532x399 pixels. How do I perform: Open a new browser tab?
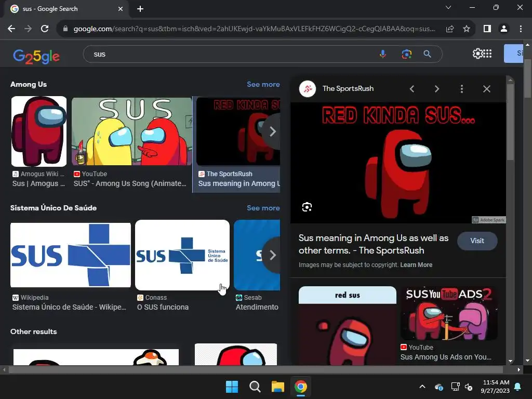point(140,9)
